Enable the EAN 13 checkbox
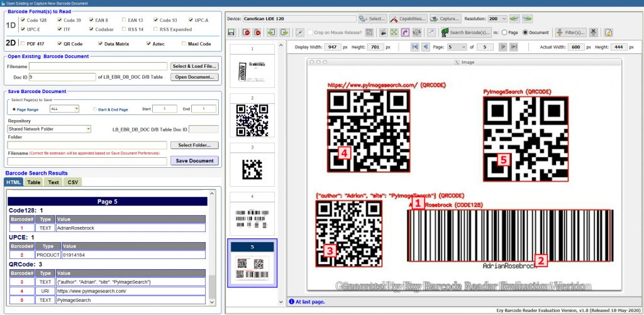The height and width of the screenshot is (315, 644). [x=124, y=19]
